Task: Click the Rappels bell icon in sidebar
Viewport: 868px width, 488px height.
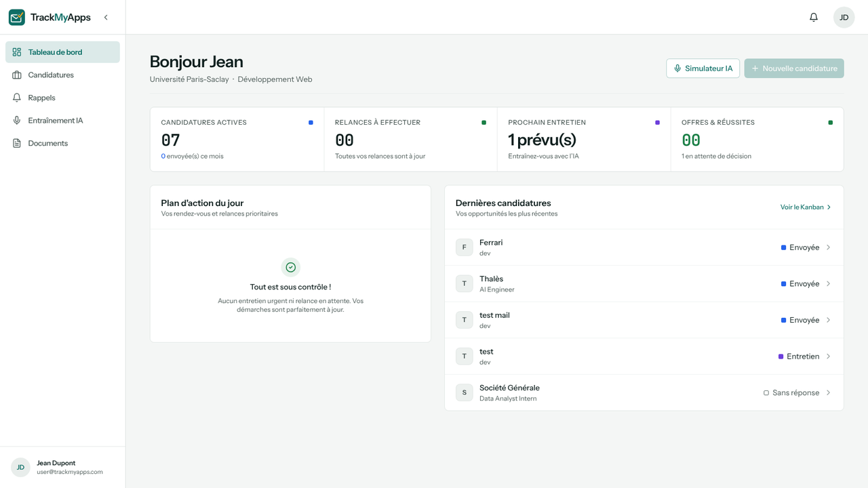Action: [17, 98]
